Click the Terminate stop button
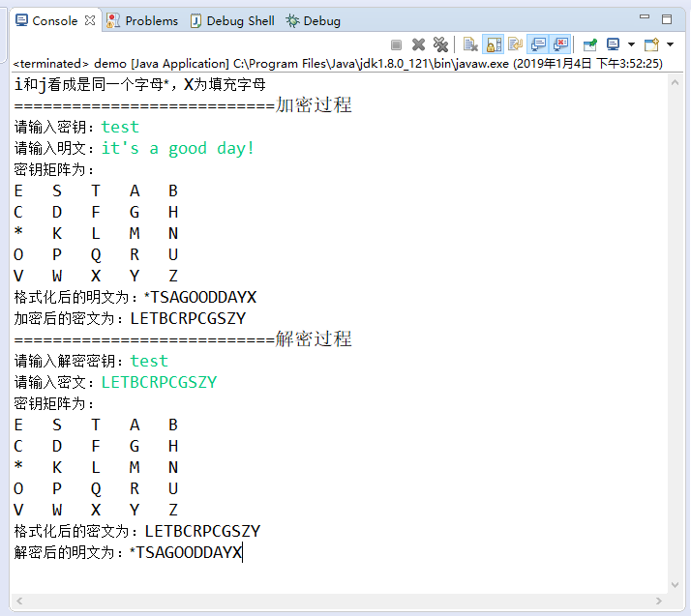Screen dimensions: 691x616 396,44
